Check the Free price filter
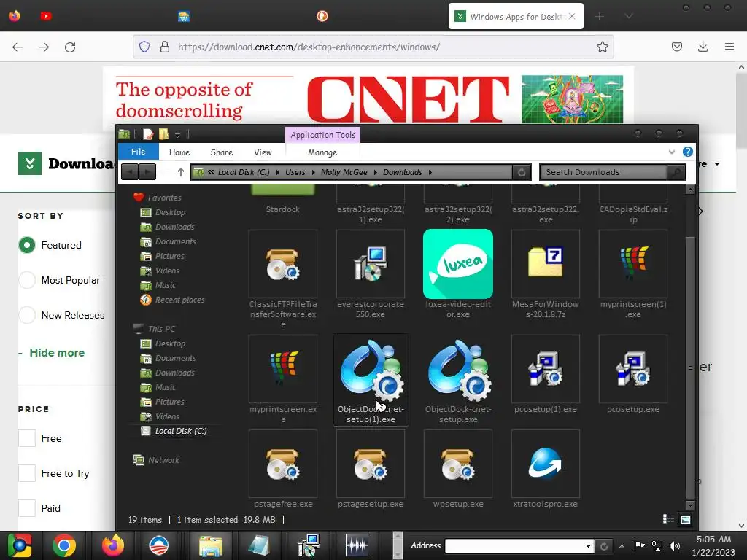Image resolution: width=747 pixels, height=560 pixels. click(x=27, y=438)
